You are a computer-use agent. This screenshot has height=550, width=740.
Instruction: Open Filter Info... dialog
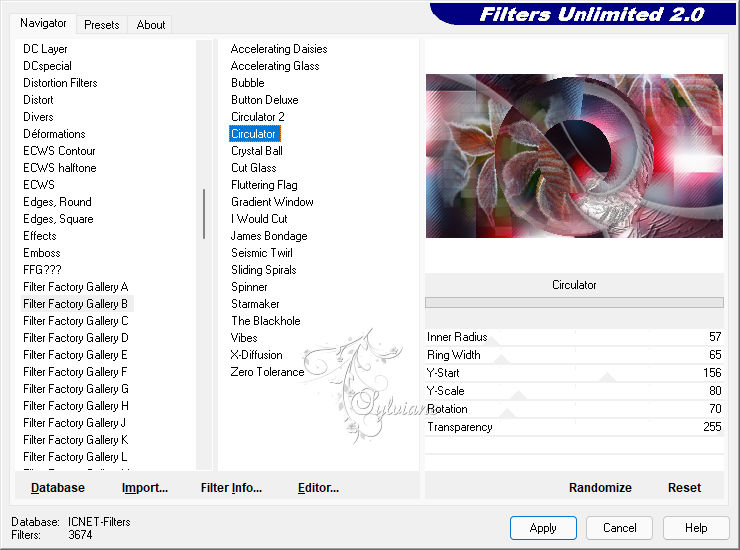231,487
